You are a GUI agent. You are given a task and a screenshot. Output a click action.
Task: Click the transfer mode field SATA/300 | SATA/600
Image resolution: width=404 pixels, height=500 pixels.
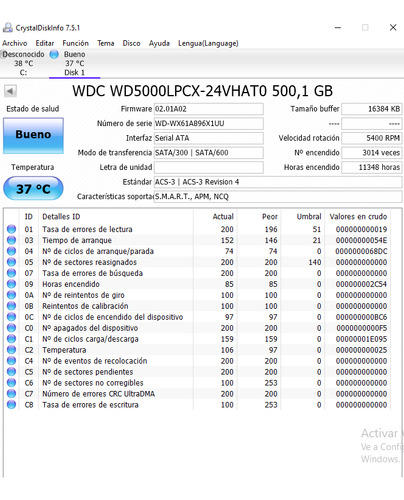[209, 153]
